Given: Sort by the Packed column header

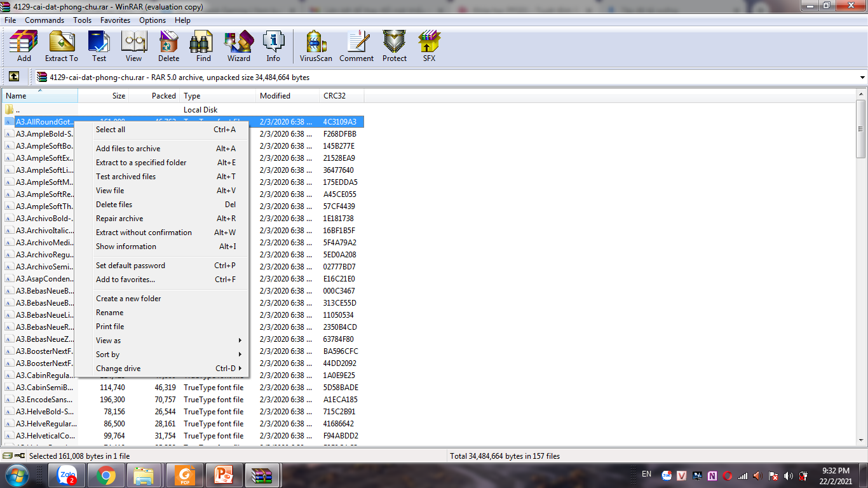Looking at the screenshot, I should click(154, 96).
